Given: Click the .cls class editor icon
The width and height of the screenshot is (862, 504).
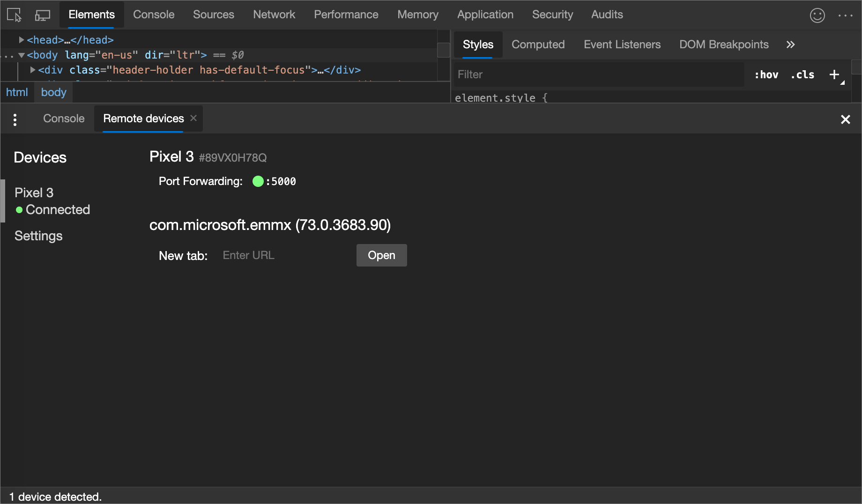Looking at the screenshot, I should coord(802,74).
